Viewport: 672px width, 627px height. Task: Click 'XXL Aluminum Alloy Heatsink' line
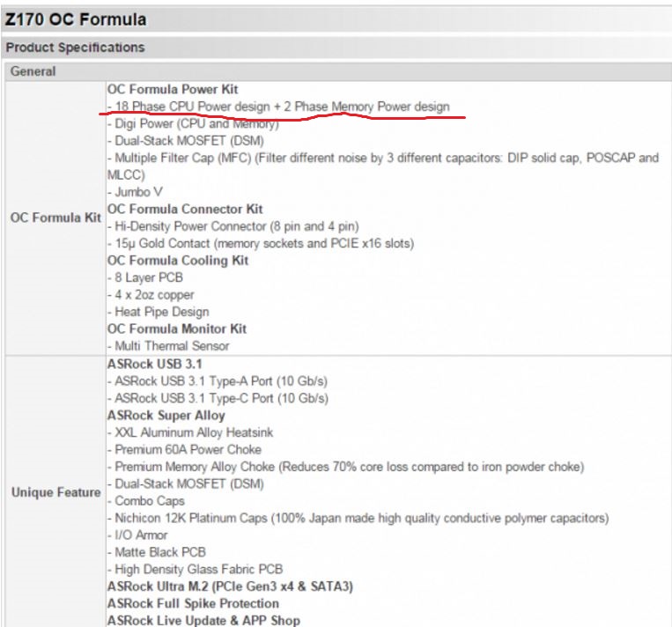pyautogui.click(x=190, y=432)
